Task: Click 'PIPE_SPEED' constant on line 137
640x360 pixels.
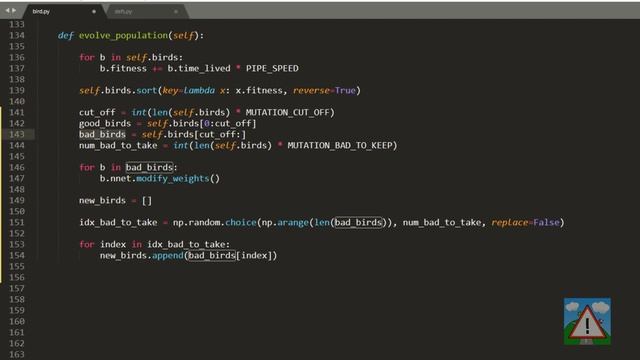Action: [x=272, y=69]
